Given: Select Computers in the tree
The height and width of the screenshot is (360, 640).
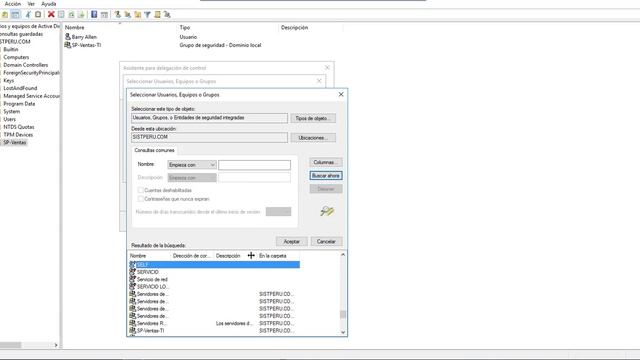Looking at the screenshot, I should pyautogui.click(x=16, y=57).
